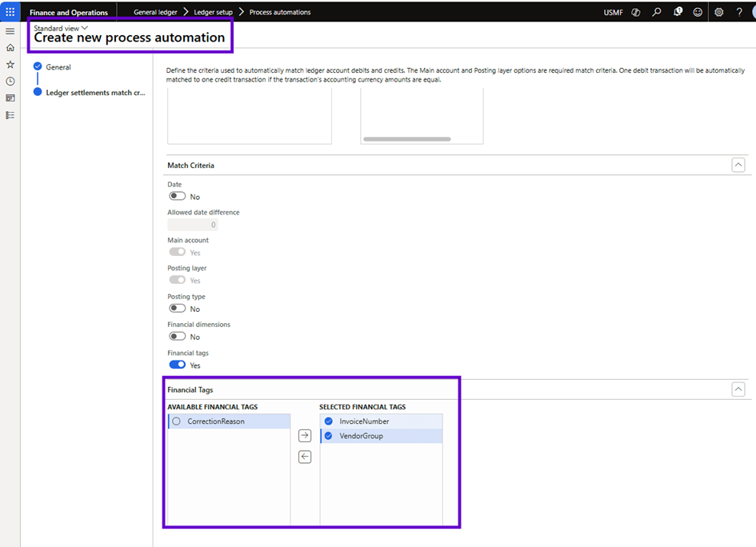Move tag to selected with right arrow

pyautogui.click(x=304, y=436)
